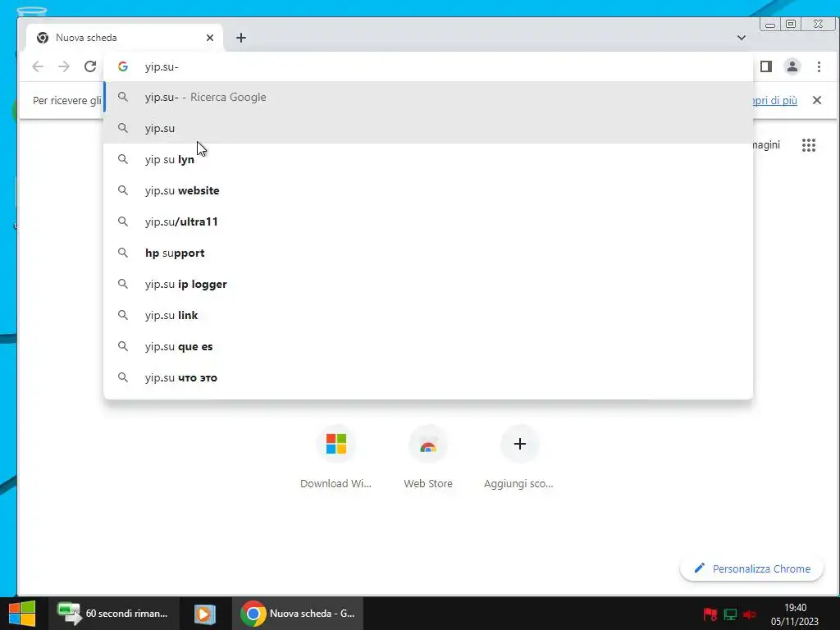Open the '60 secondi riman...' taskbar item

click(113, 614)
